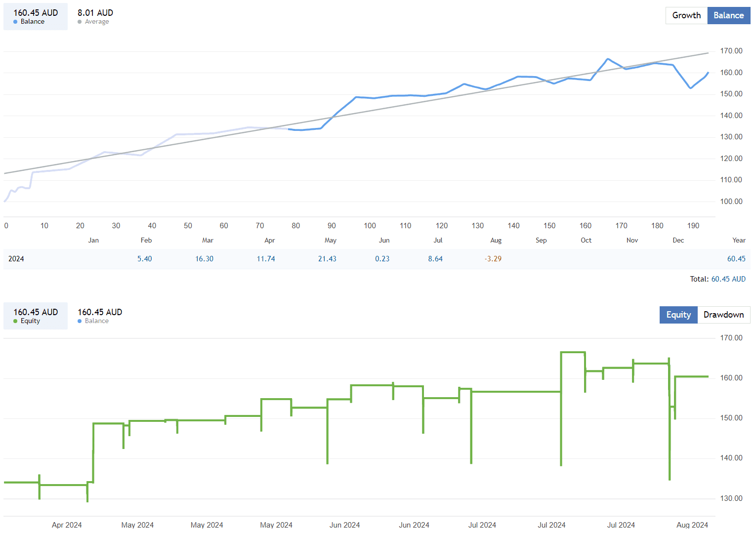The image size is (756, 533).
Task: Select the Balance view tab
Action: tap(728, 15)
